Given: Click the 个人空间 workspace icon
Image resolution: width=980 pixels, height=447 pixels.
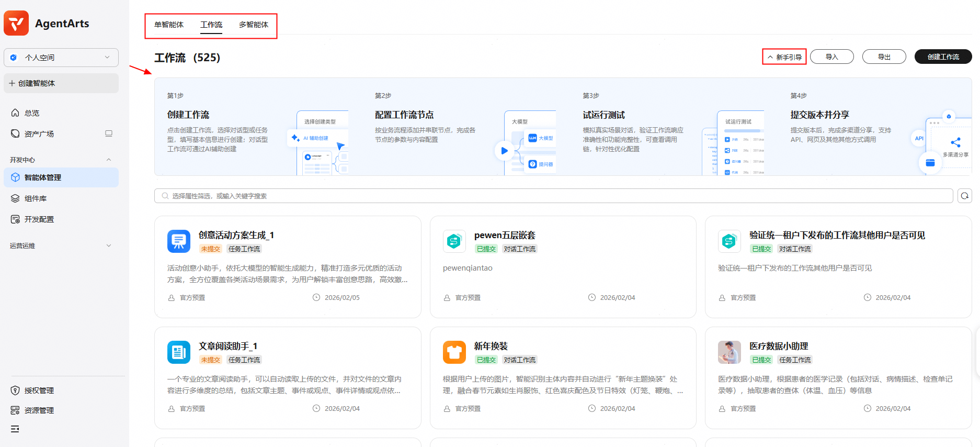Looking at the screenshot, I should (x=14, y=58).
